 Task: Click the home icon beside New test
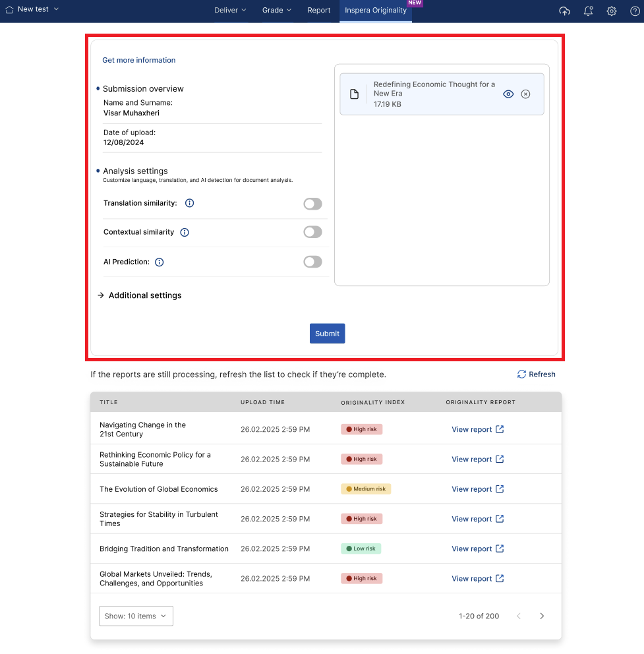[x=9, y=10]
